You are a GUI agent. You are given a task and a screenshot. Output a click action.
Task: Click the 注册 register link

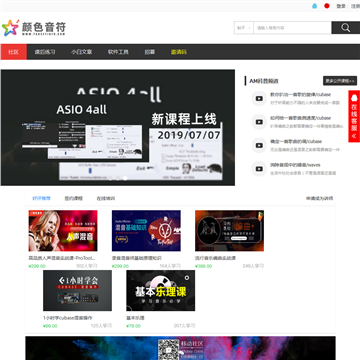coord(355,6)
